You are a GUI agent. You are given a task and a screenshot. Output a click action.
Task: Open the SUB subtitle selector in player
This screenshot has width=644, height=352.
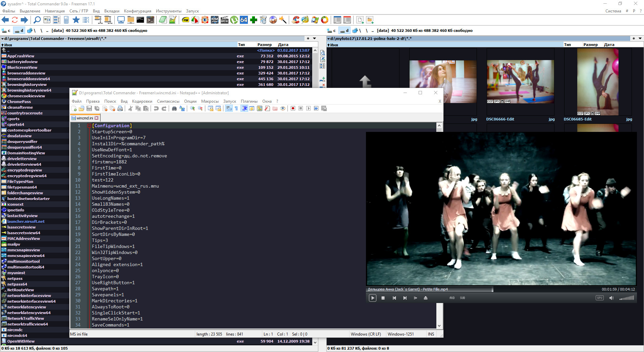point(463,298)
